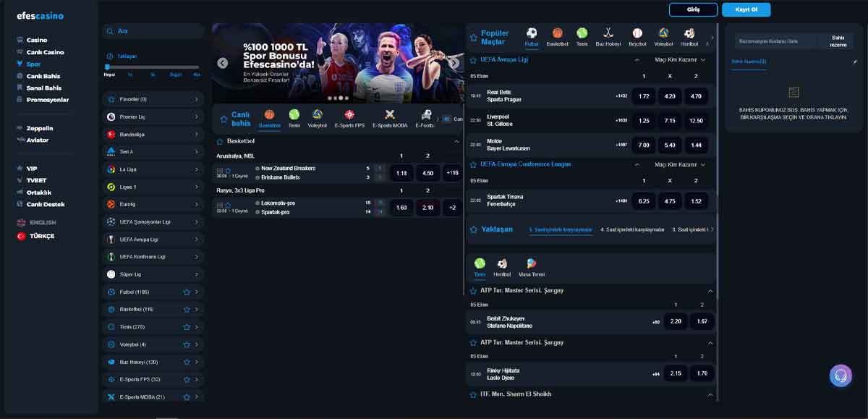Open Conference League Maçı Kim Kazanır dropdown
Viewport: 868px width, 419px height.
pyautogui.click(x=680, y=164)
